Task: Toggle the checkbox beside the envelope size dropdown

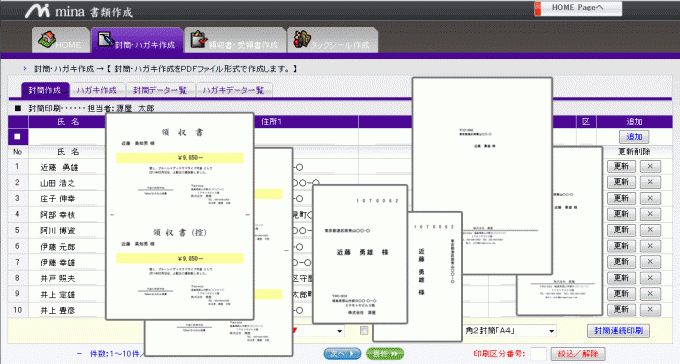Action: coord(364,331)
